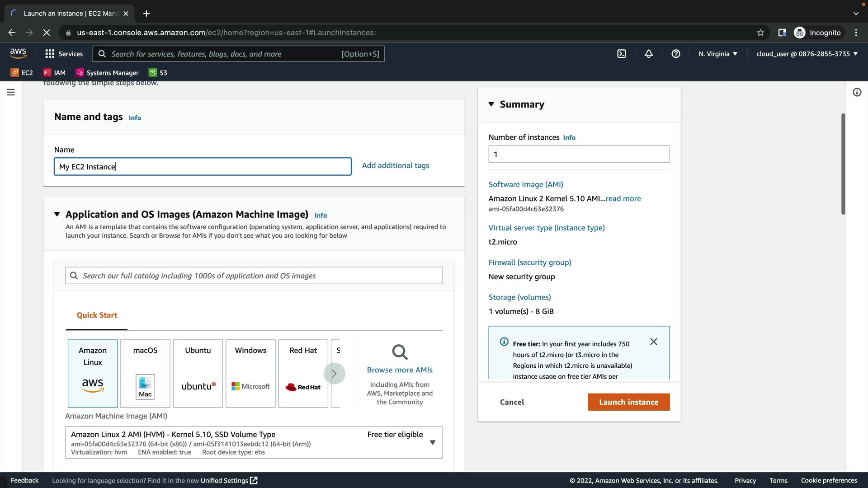Dismiss the Free tier info box

[x=653, y=342]
